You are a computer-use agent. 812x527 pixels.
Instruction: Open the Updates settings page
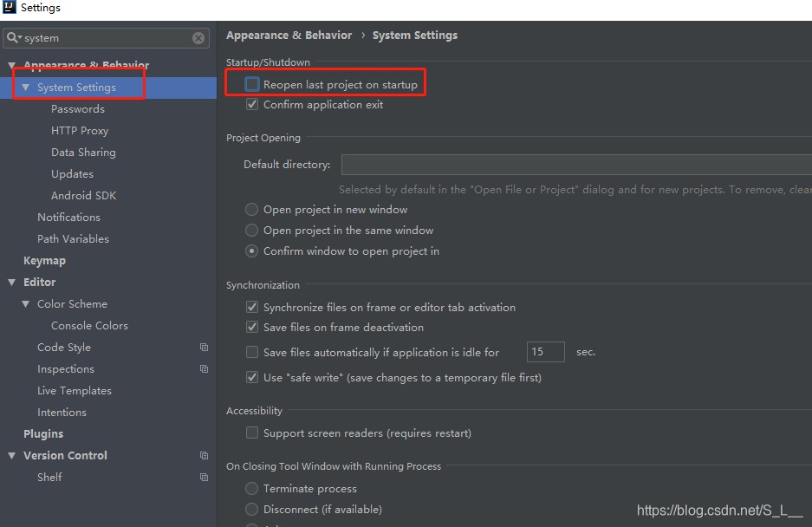(x=72, y=174)
